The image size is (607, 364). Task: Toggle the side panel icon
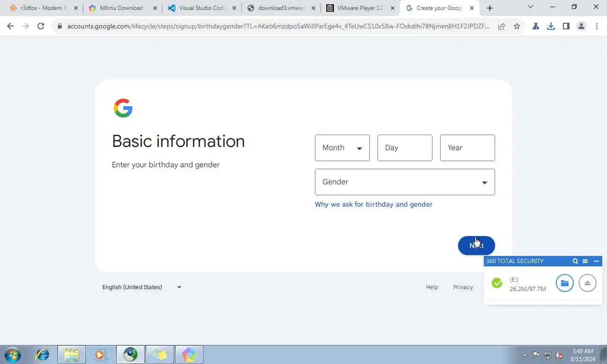566,27
